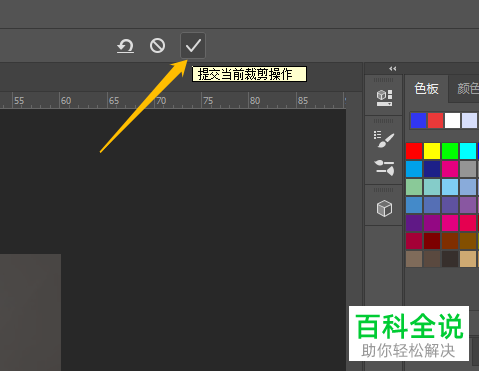The width and height of the screenshot is (479, 371).
Task: Pick the dark navy blue swatch
Action: click(x=432, y=169)
